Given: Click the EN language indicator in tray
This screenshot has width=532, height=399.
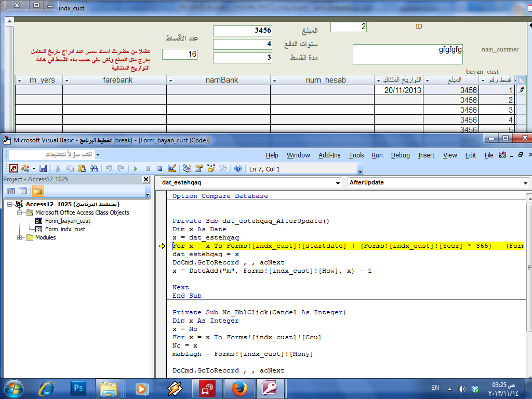Looking at the screenshot, I should click(435, 388).
